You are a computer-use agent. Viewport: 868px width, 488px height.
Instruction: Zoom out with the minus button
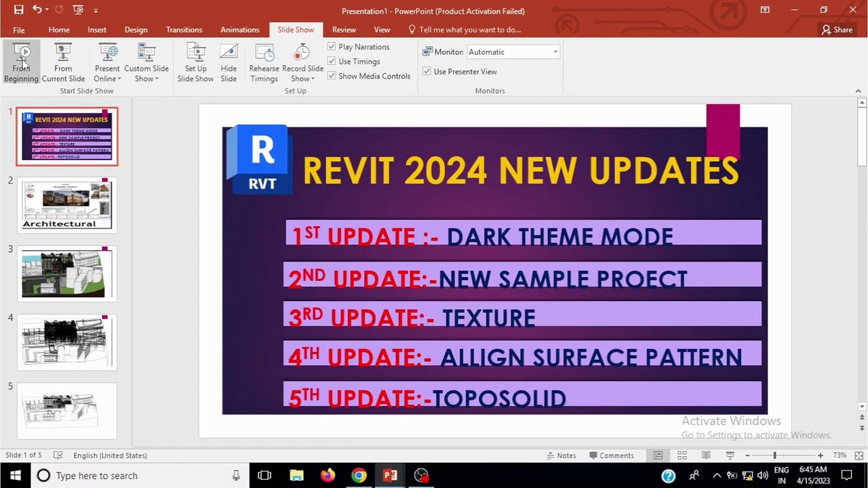pos(747,455)
